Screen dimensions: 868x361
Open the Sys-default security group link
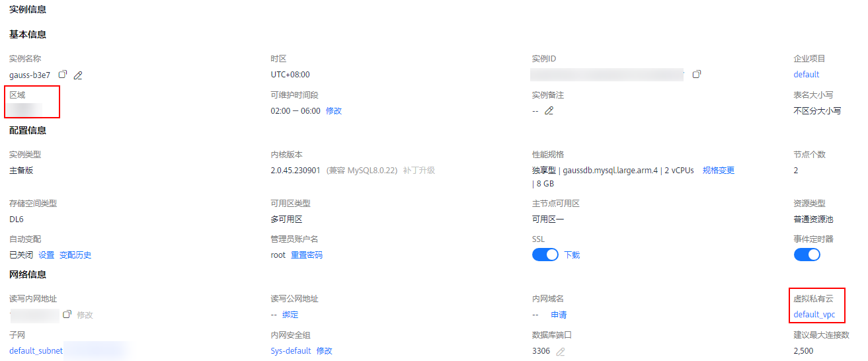[291, 351]
